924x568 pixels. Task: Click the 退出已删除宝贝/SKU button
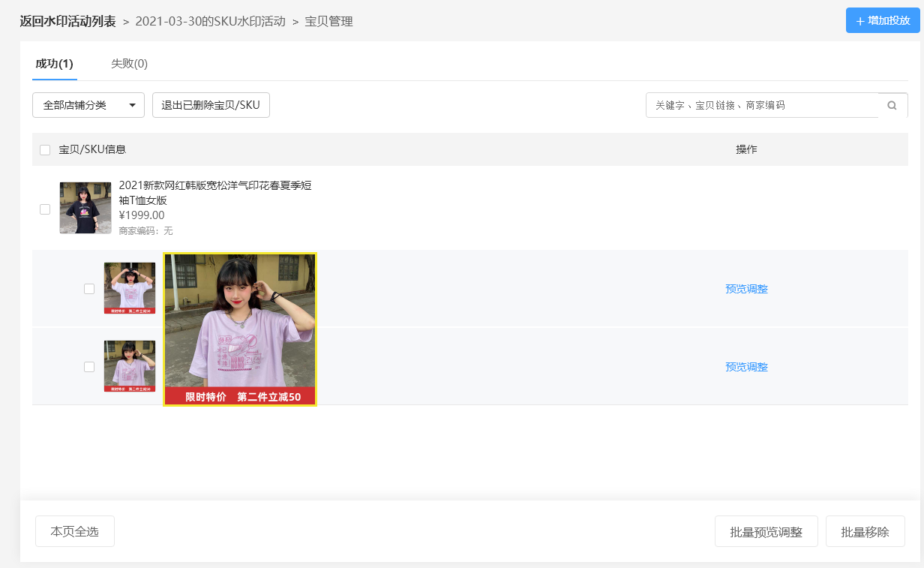211,105
